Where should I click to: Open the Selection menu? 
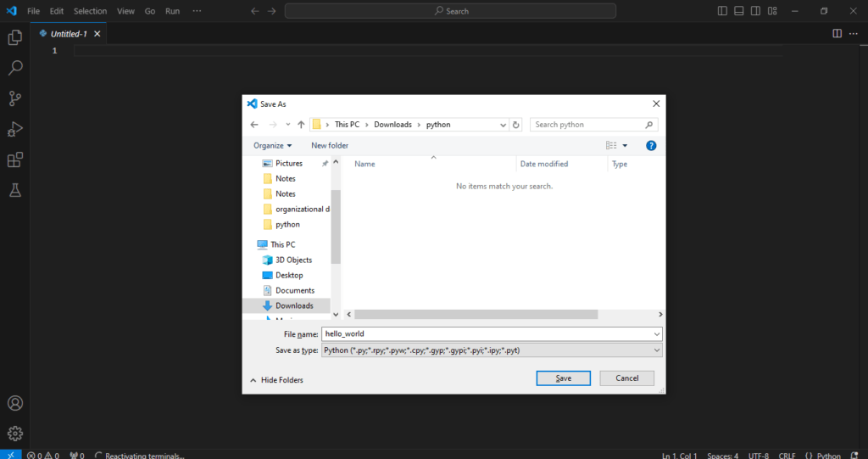pyautogui.click(x=90, y=11)
